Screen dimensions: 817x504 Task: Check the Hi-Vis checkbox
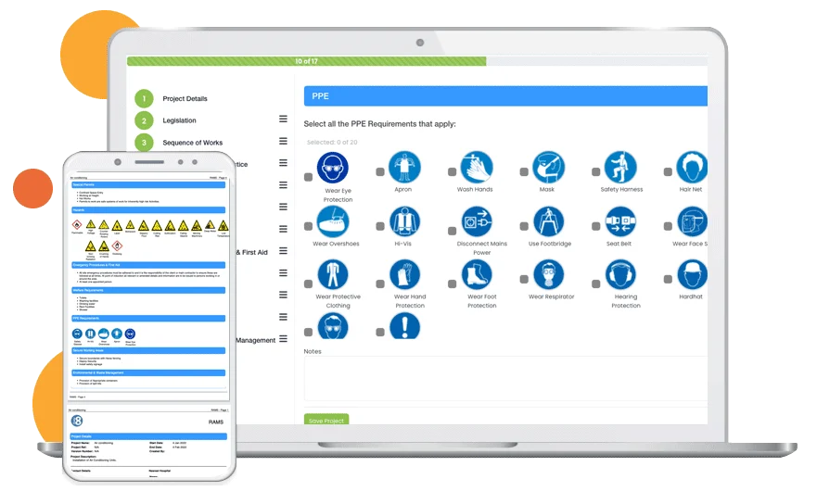[x=380, y=226]
